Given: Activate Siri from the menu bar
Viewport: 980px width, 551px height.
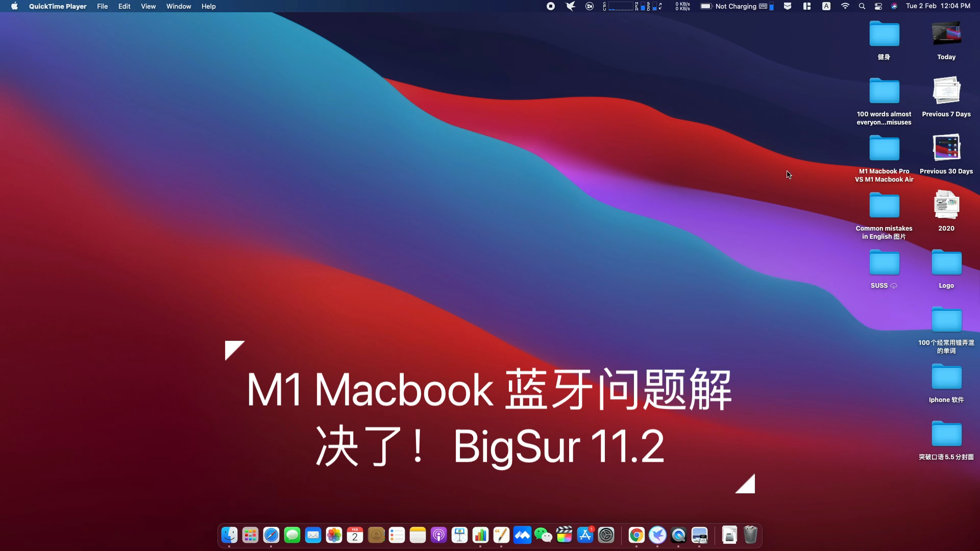Looking at the screenshot, I should (894, 6).
